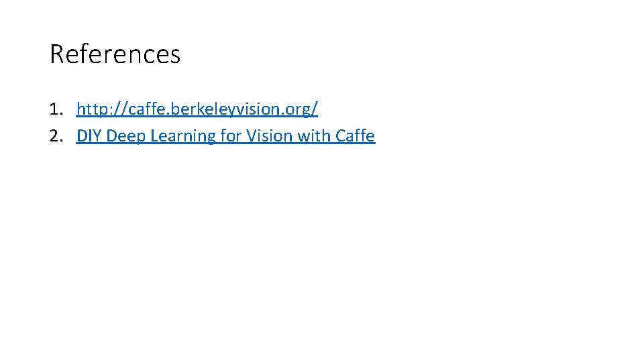Click the final word Caffe in second reference

(355, 136)
